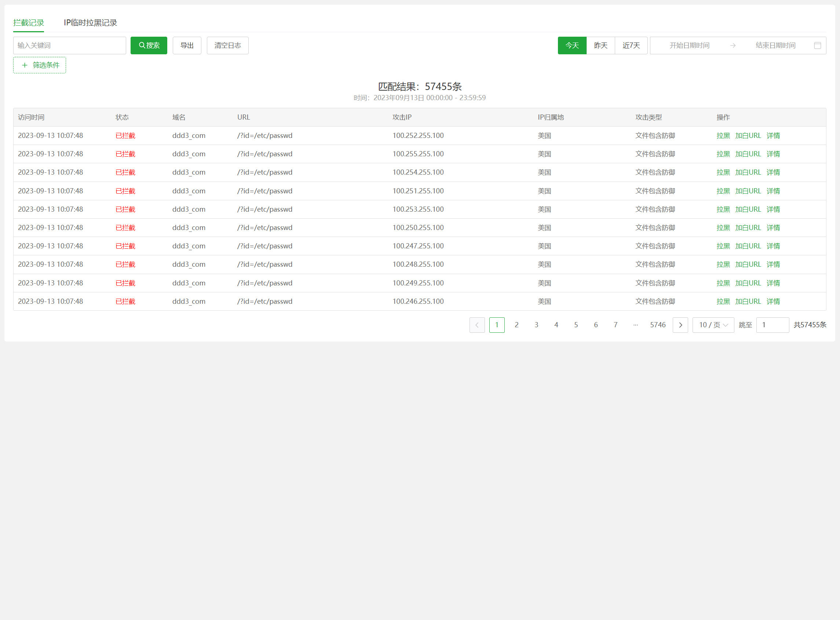Select the 今天 date range option

pos(572,45)
